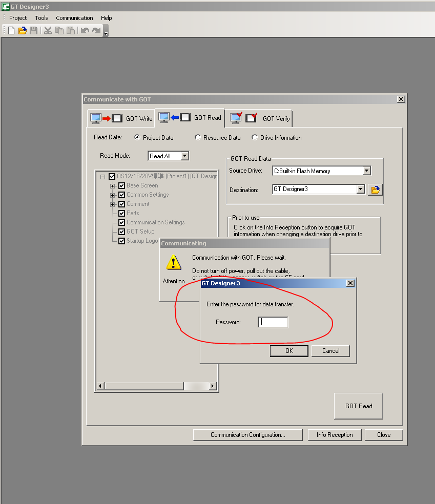Select the Drive Information radio button
Screen dimensions: 435x504
point(255,137)
